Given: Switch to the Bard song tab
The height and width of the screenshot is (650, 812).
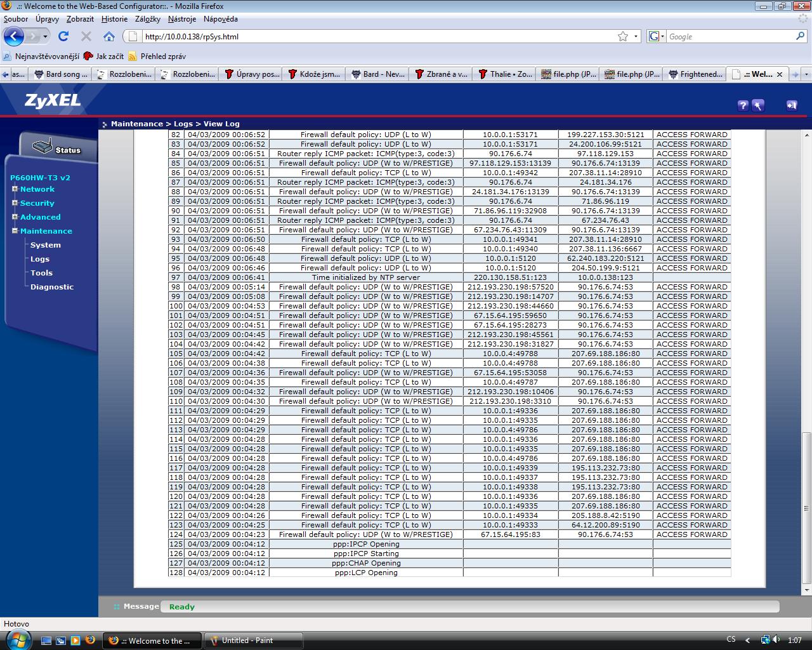Looking at the screenshot, I should tap(62, 74).
